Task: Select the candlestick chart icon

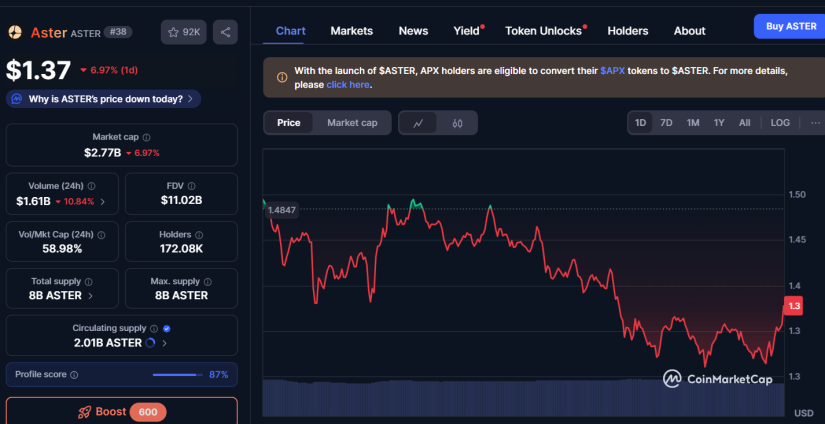Action: (x=457, y=123)
